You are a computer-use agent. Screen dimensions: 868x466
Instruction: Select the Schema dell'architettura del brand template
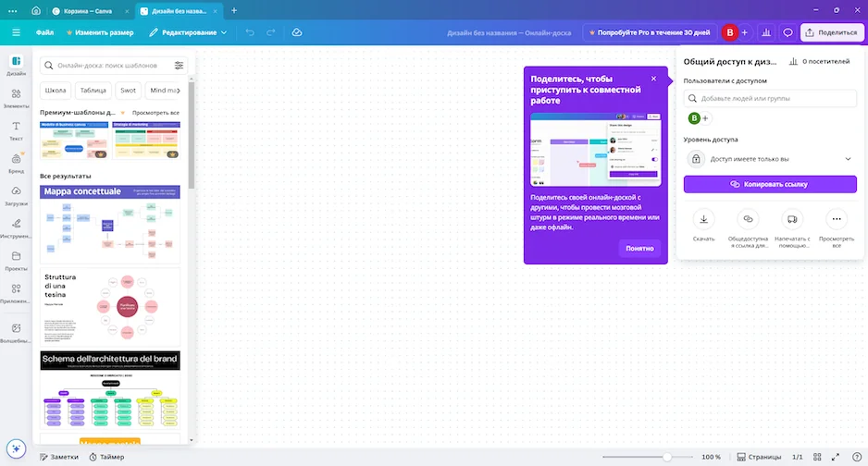[110, 389]
